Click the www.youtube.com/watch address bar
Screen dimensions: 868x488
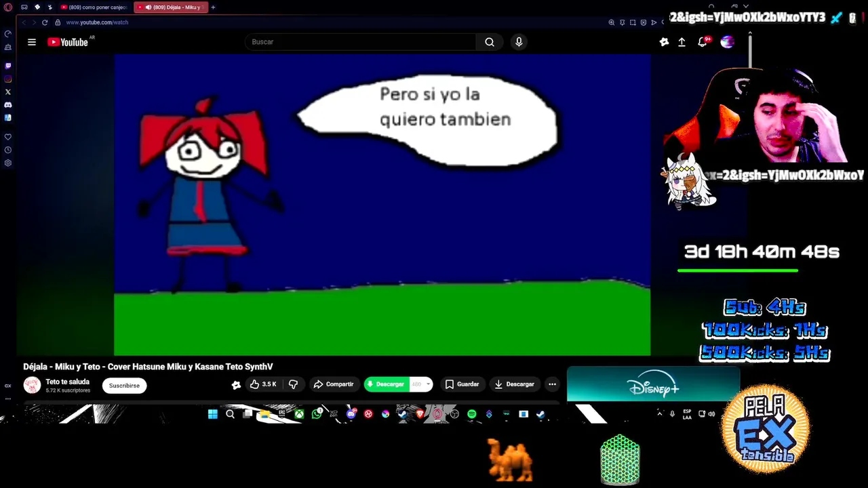click(97, 22)
